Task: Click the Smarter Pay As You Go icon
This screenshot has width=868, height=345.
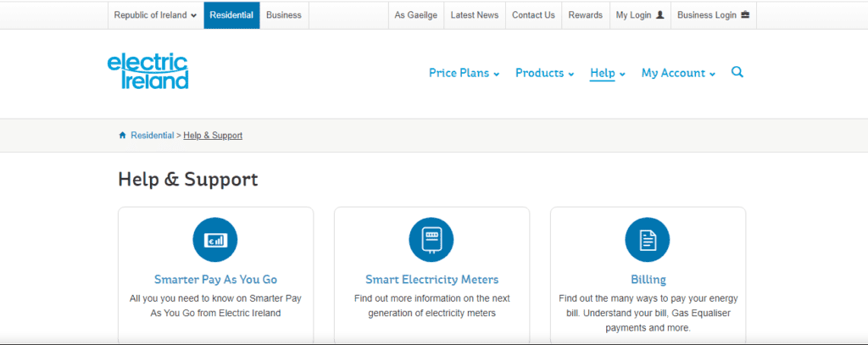Action: coord(214,240)
